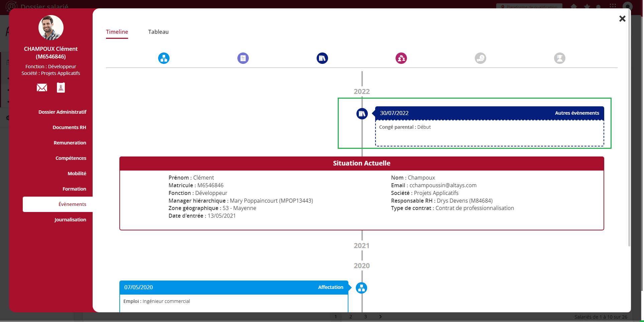Click Clément Champoux's profile photo
644x322 pixels.
[x=51, y=28]
